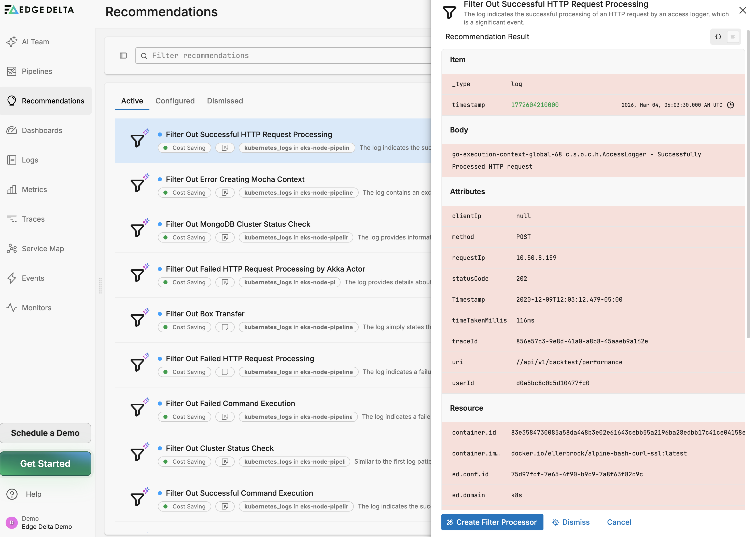Dismiss this recommendation
Screen dimensions: 756x537
571,522
